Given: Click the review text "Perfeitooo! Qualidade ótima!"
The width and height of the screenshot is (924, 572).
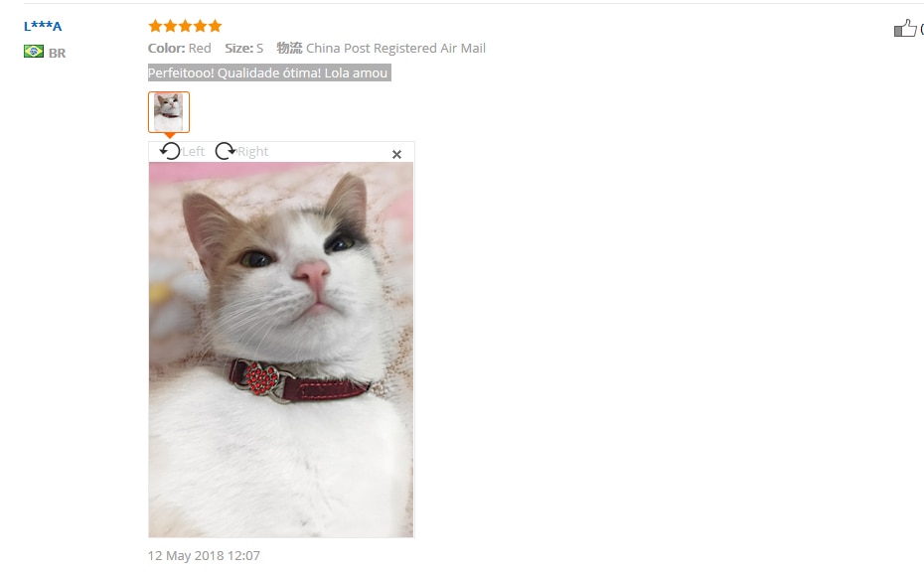Looking at the screenshot, I should pyautogui.click(x=233, y=73).
